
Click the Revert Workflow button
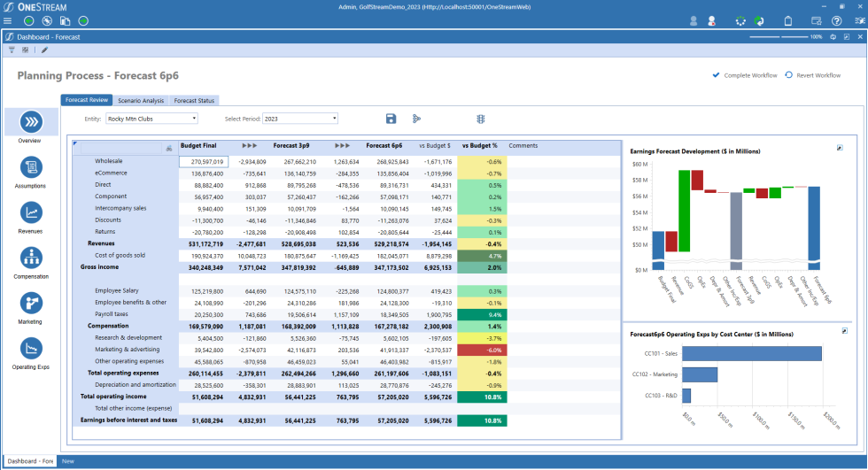(x=812, y=75)
